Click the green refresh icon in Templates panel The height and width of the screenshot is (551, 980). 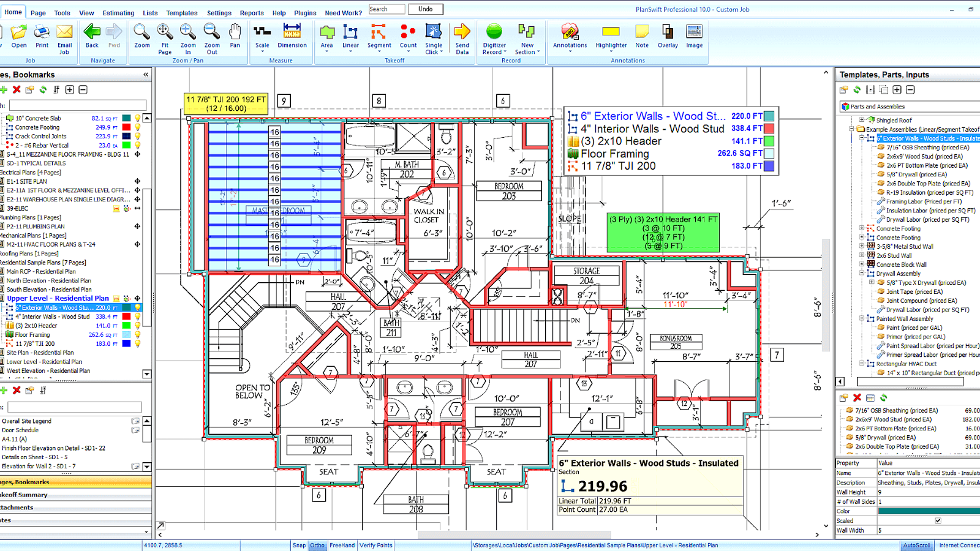[x=857, y=89]
